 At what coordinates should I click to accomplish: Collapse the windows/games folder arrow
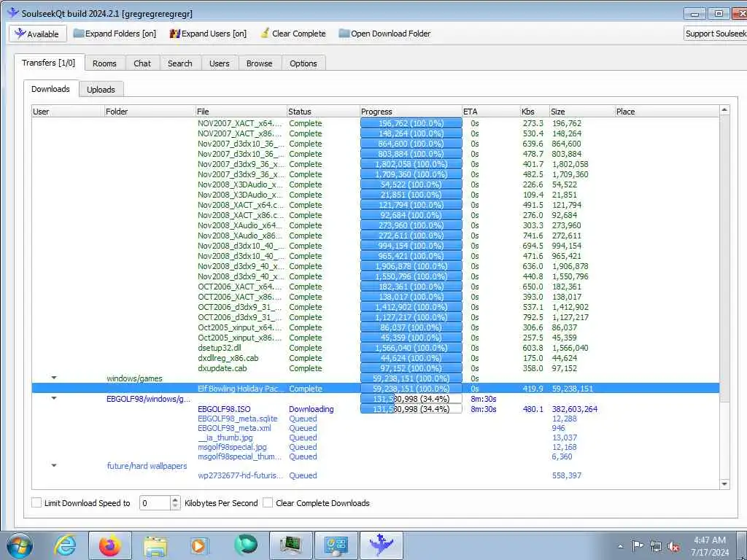click(x=54, y=378)
